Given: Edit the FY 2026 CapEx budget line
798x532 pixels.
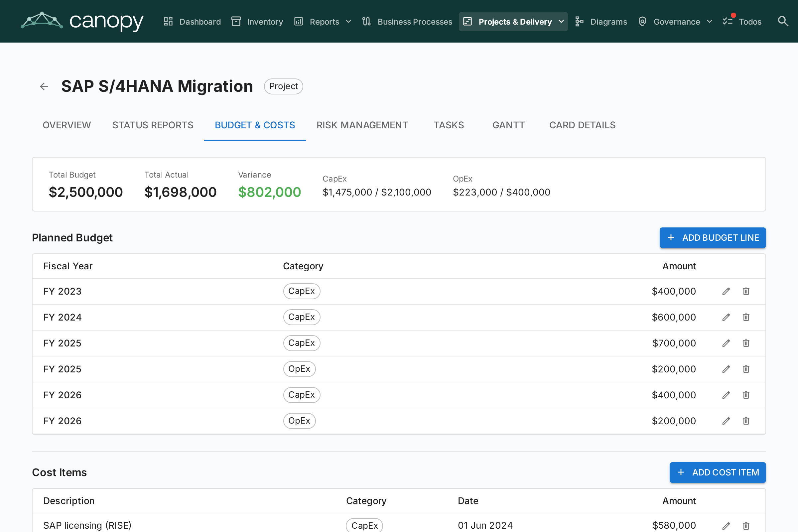Looking at the screenshot, I should (x=726, y=395).
